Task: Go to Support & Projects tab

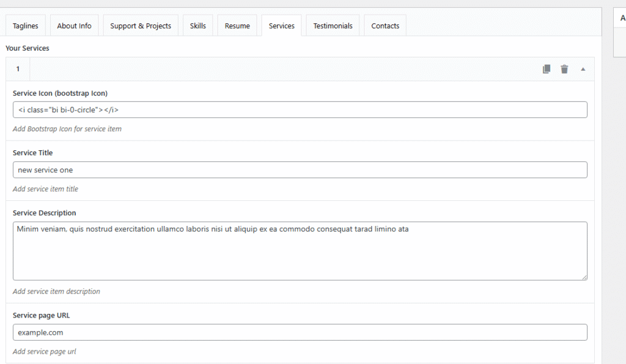Action: 141,26
